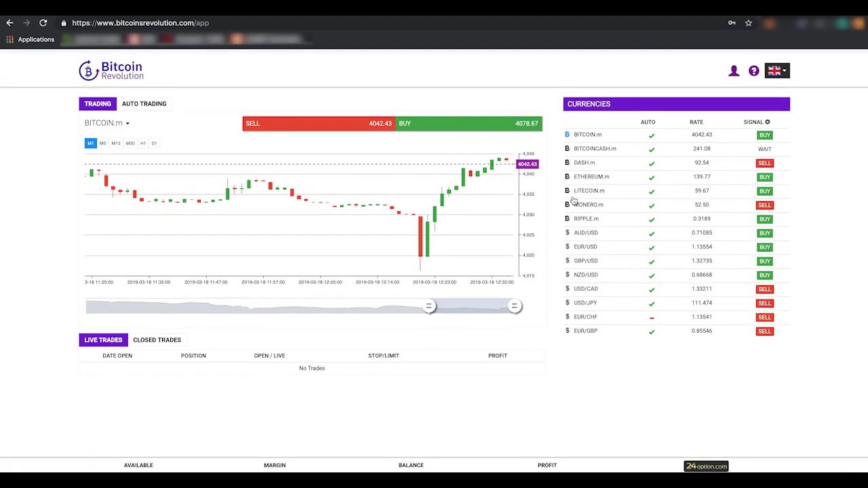Toggle auto trading for USD/JPY
868x488 pixels.
652,303
